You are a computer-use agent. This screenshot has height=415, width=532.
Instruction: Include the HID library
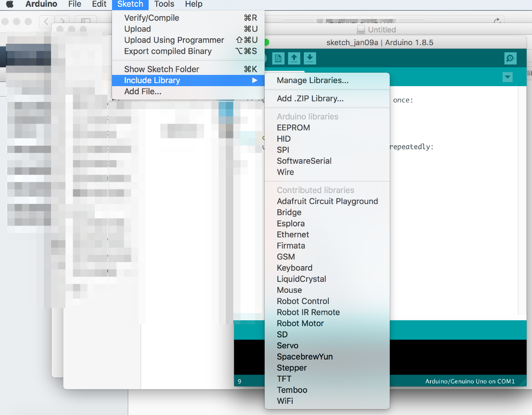point(327,139)
